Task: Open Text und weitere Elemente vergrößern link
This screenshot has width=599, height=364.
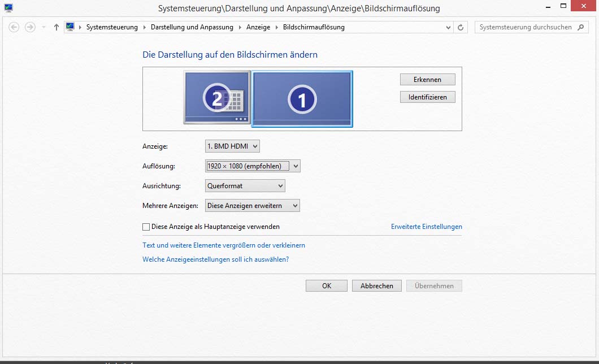Action: (223, 245)
